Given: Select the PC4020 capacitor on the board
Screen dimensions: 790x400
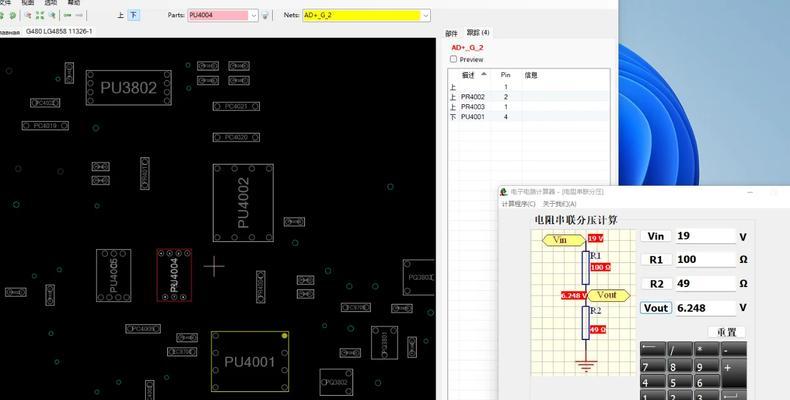Looking at the screenshot, I should tap(236, 137).
